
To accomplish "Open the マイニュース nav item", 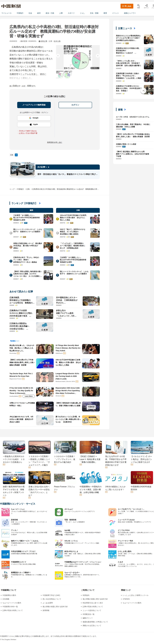I will pyautogui.click(x=6, y=13).
